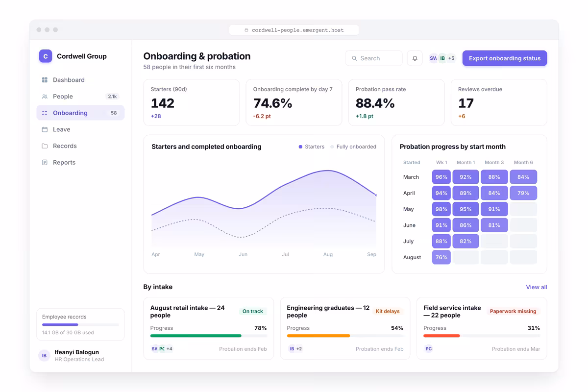Viewport: 588px width, 392px height.
Task: Toggle the Fully onboarded legend entry
Action: [353, 147]
